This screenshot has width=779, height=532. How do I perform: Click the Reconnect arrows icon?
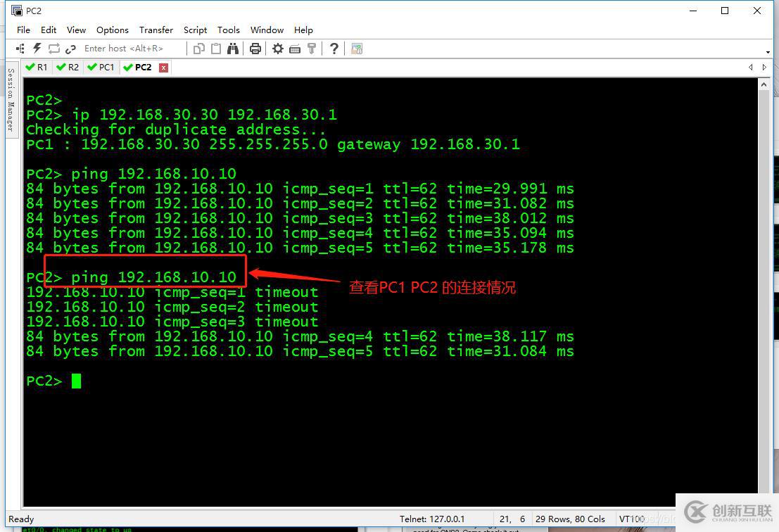[x=54, y=49]
